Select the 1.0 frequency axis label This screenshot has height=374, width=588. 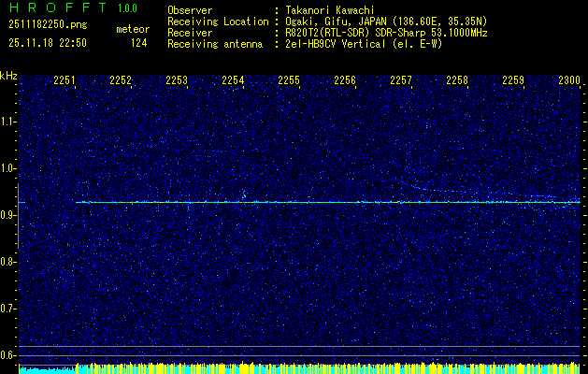(8, 168)
